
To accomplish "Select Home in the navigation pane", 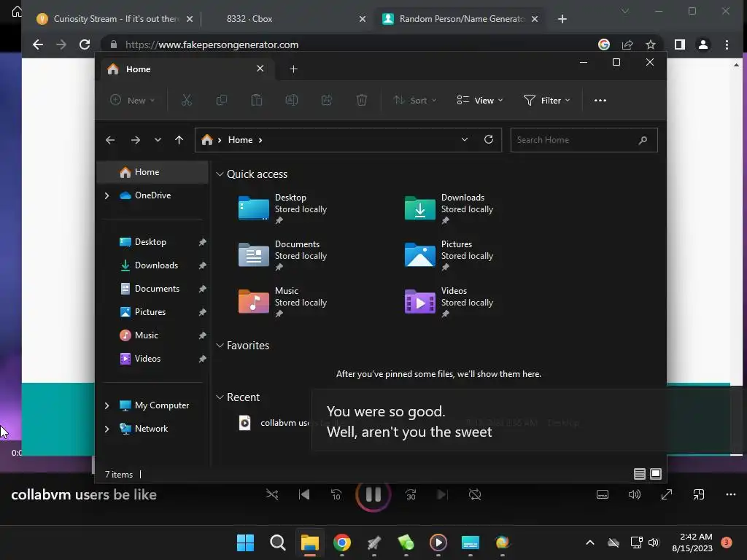I will coord(152,172).
